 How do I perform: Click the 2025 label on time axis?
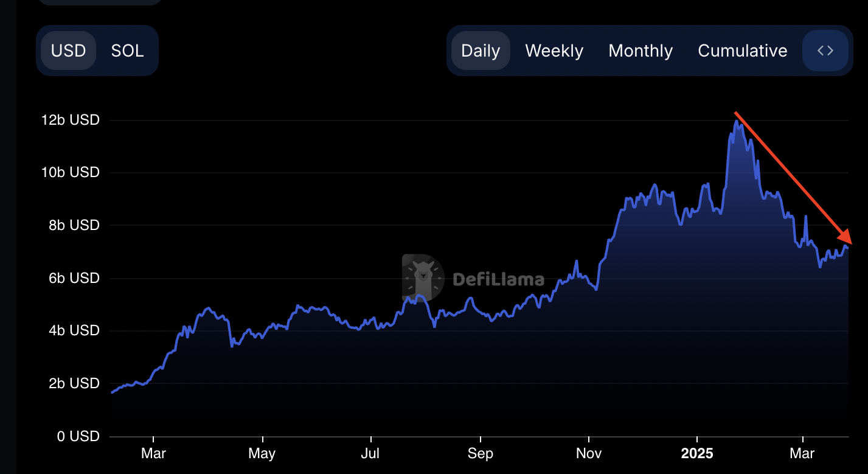click(696, 454)
